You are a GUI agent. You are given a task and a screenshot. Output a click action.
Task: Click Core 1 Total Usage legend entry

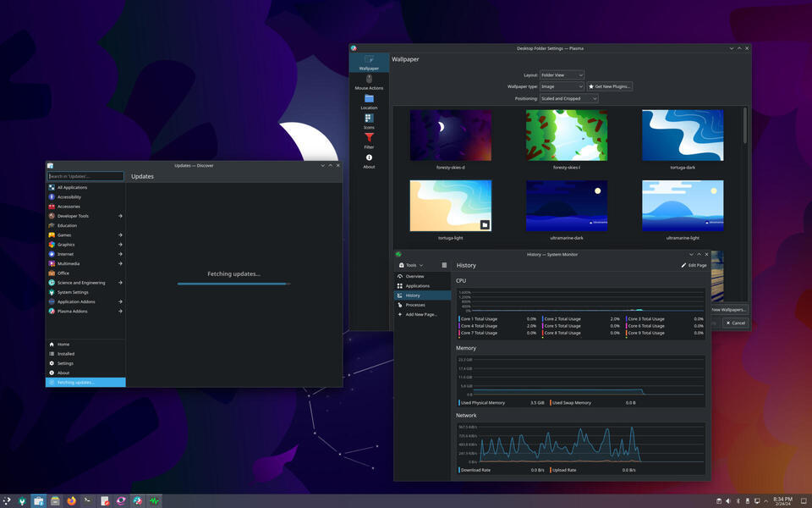coord(497,319)
